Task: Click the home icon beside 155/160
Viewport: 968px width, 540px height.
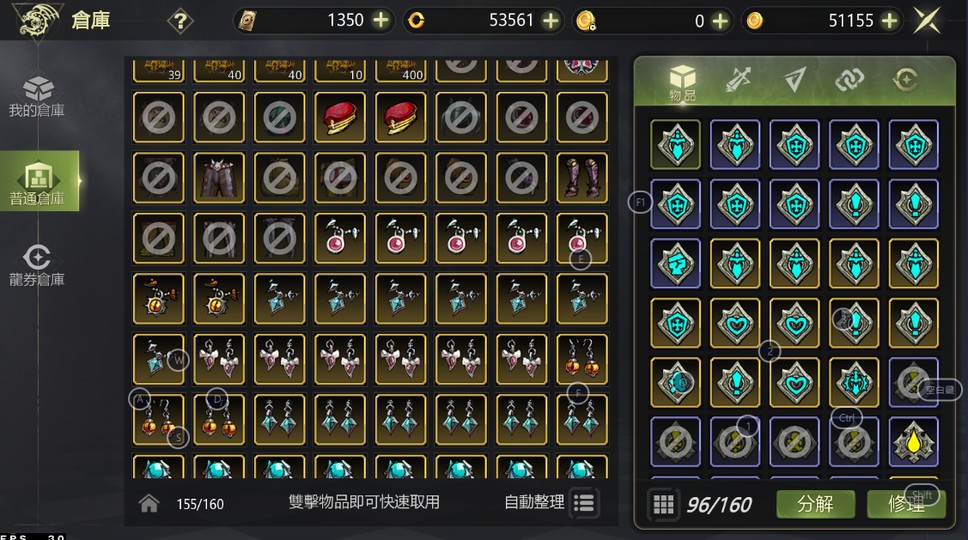Action: tap(149, 504)
